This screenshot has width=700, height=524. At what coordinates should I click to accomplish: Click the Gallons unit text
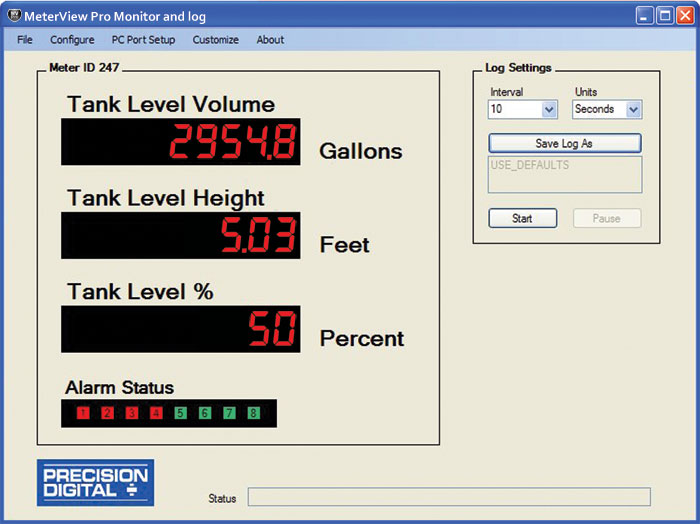pos(361,151)
